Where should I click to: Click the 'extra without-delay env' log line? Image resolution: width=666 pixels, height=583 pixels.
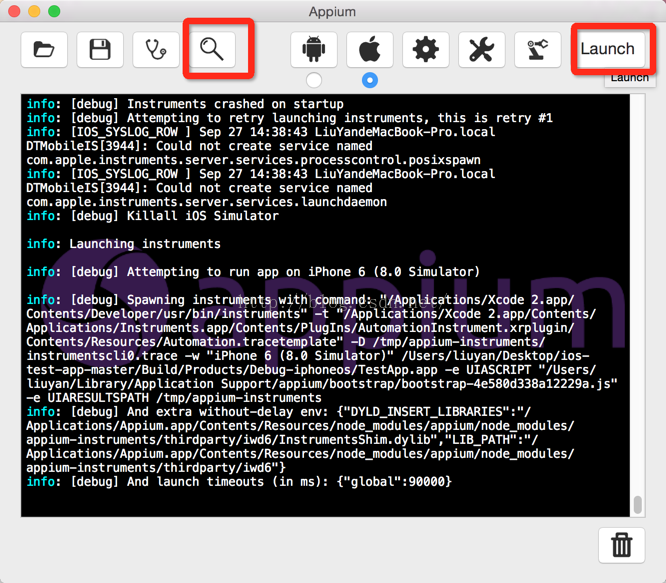point(279,412)
